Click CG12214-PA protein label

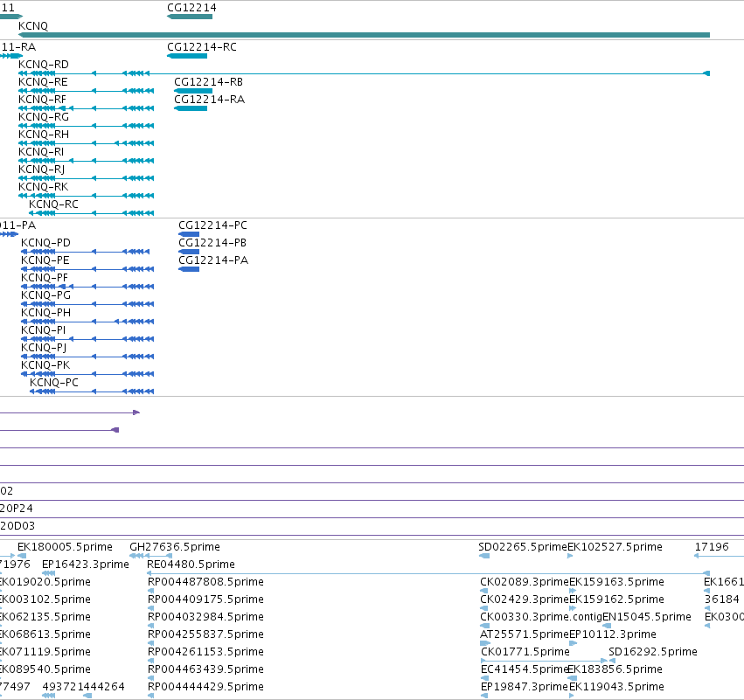pyautogui.click(x=213, y=260)
